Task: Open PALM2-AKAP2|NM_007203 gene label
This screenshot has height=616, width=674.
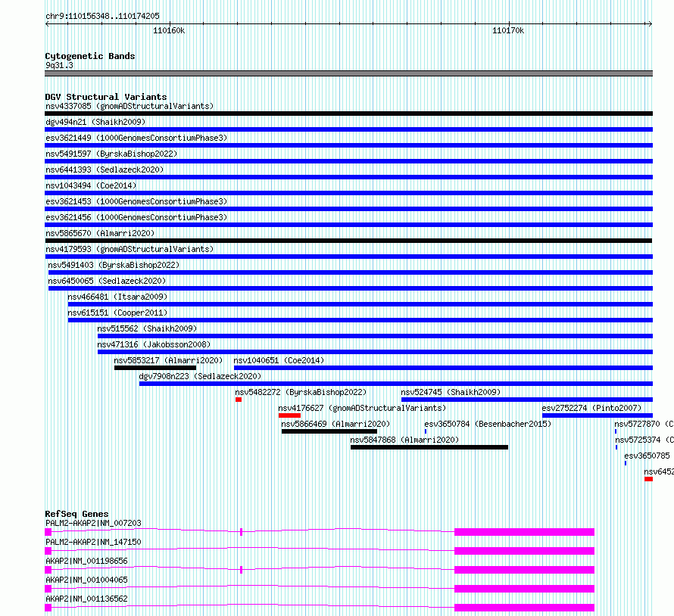Action: (x=93, y=523)
